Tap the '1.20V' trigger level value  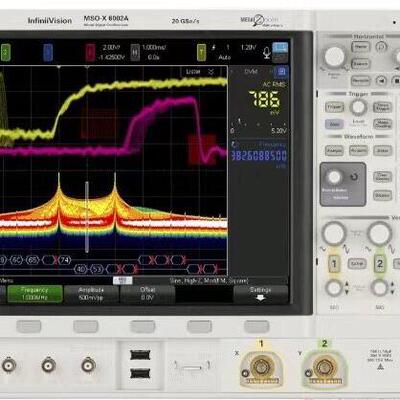click(248, 48)
